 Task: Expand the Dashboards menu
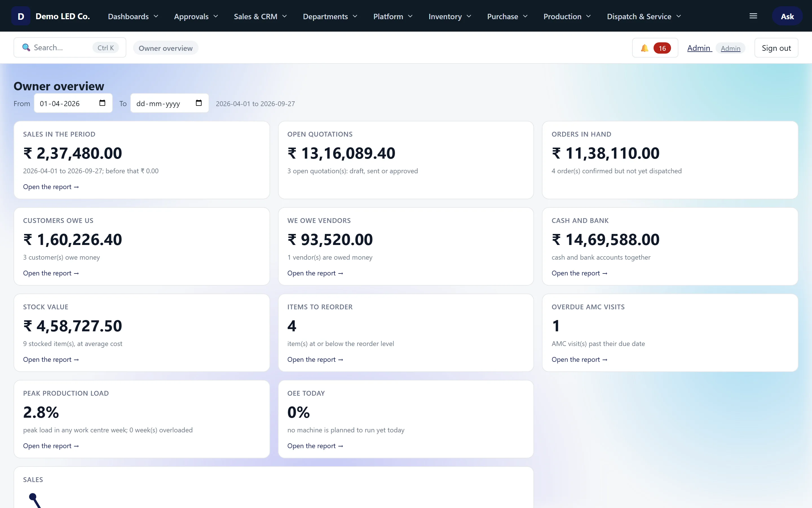pyautogui.click(x=133, y=16)
